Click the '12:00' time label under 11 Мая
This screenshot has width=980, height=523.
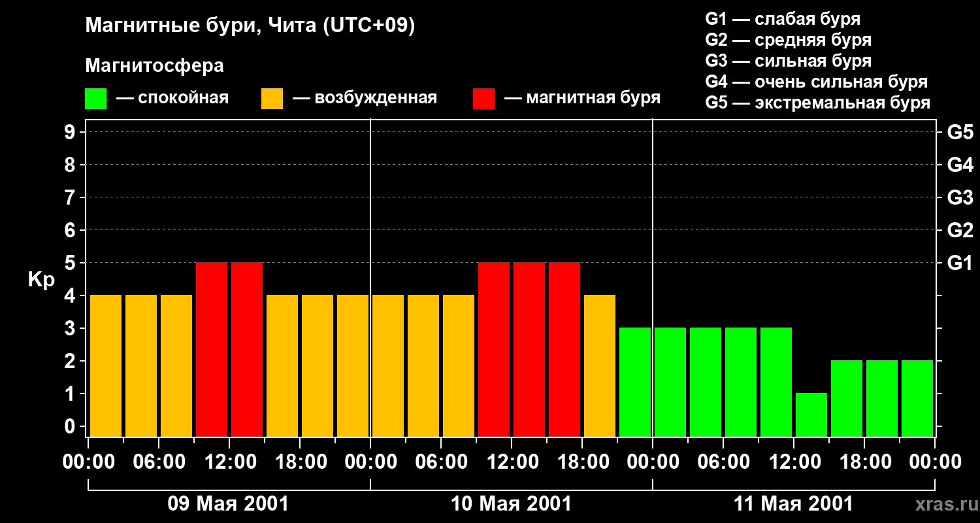[794, 462]
